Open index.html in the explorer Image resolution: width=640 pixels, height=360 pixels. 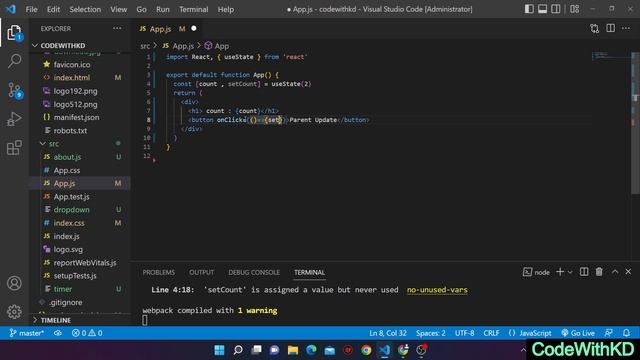pos(72,78)
